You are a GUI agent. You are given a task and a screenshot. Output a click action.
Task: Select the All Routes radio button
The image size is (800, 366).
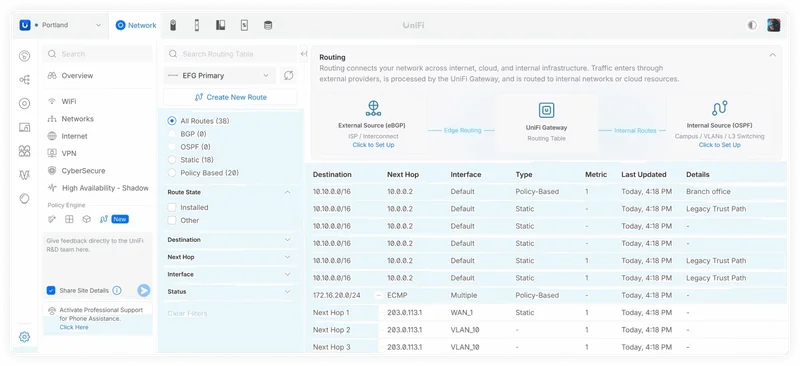(172, 121)
